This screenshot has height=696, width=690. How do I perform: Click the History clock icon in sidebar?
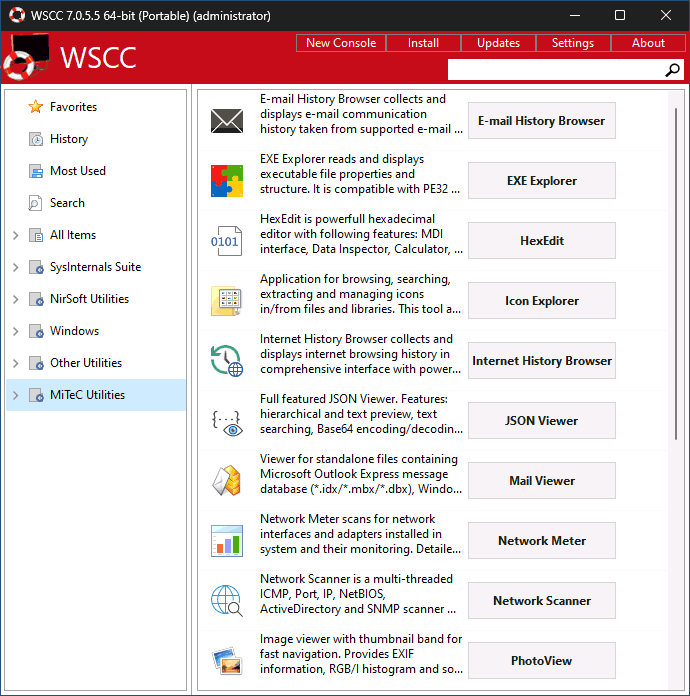tap(36, 139)
